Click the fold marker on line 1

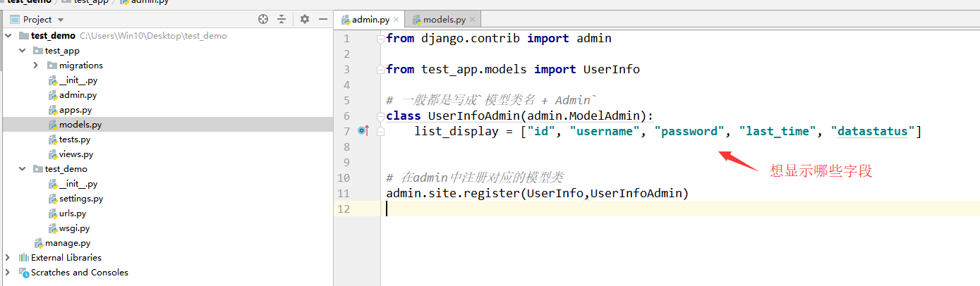380,38
